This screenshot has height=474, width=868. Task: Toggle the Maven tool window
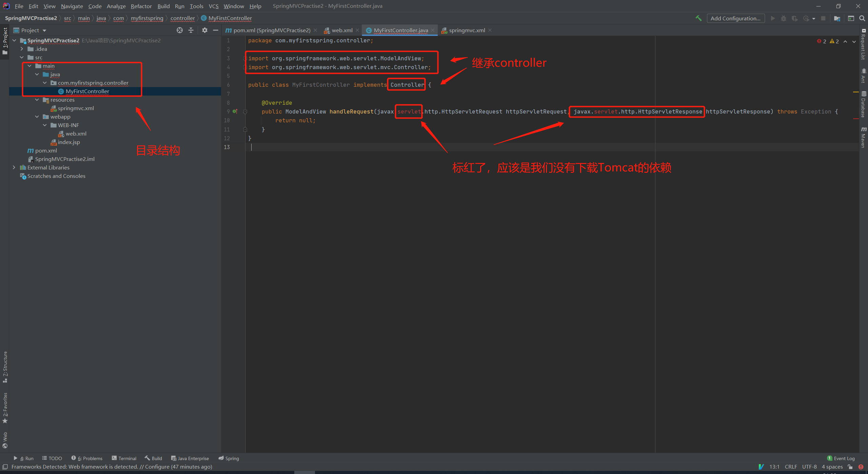click(x=864, y=137)
